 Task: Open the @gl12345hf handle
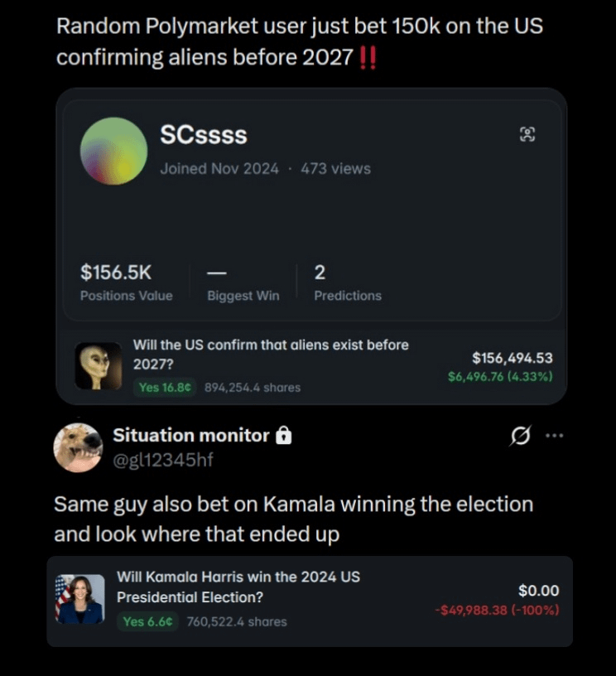[x=162, y=460]
